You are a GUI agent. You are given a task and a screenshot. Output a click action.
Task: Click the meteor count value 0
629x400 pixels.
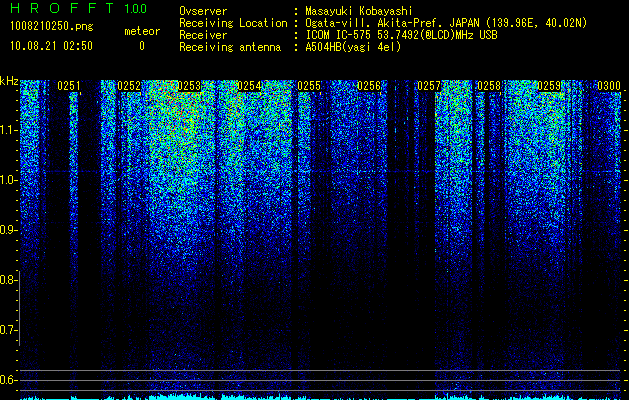(142, 46)
